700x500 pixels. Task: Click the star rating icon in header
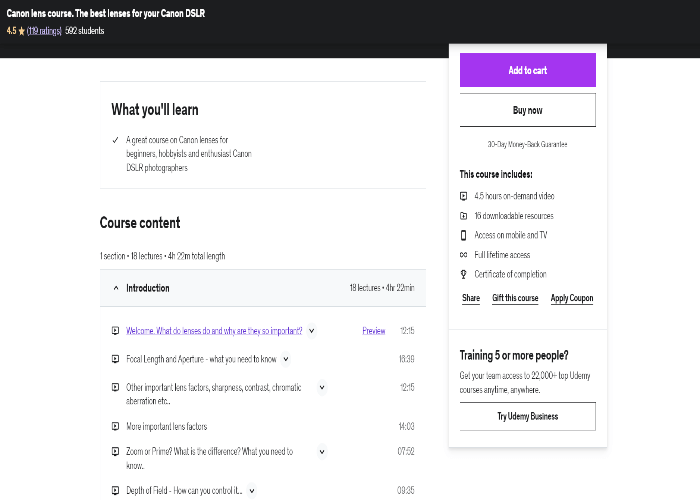point(21,31)
